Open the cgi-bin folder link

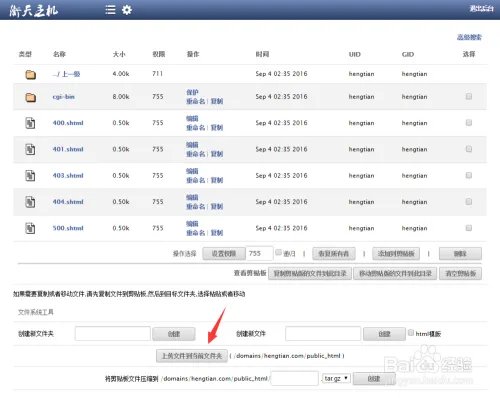(x=64, y=97)
